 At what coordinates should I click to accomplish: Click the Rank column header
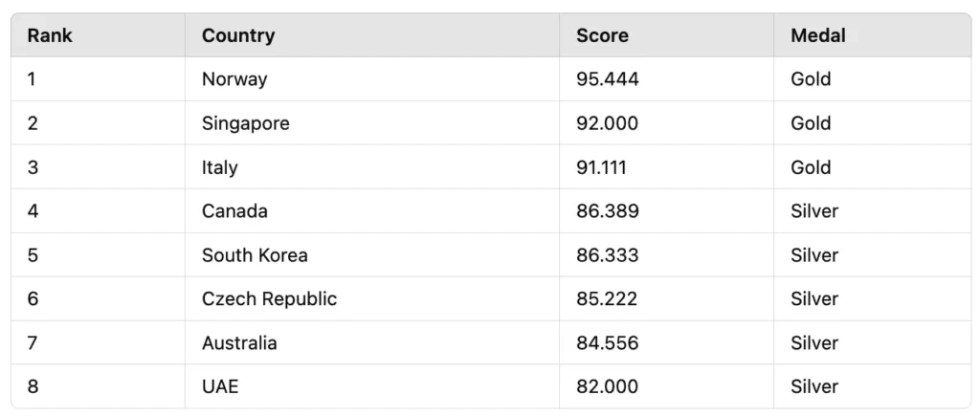click(x=50, y=35)
